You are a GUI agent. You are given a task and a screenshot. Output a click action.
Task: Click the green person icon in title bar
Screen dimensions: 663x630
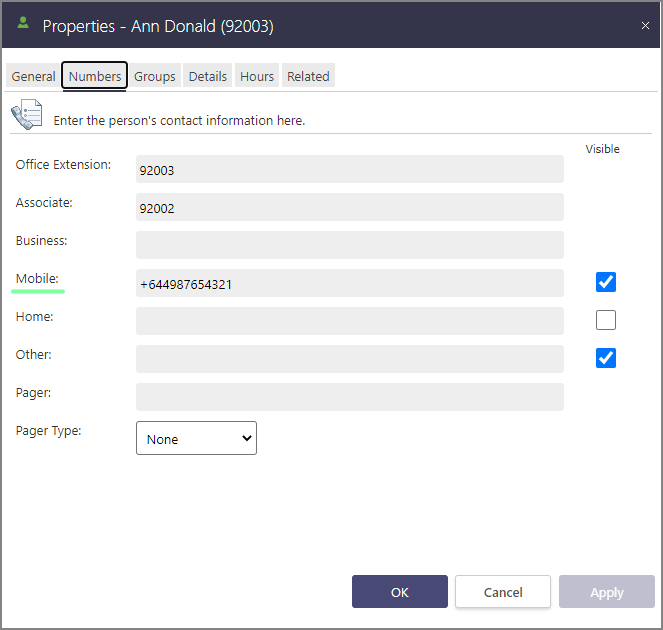click(x=23, y=23)
